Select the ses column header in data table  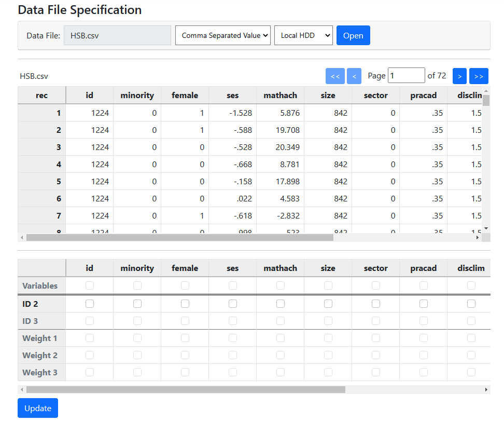233,95
